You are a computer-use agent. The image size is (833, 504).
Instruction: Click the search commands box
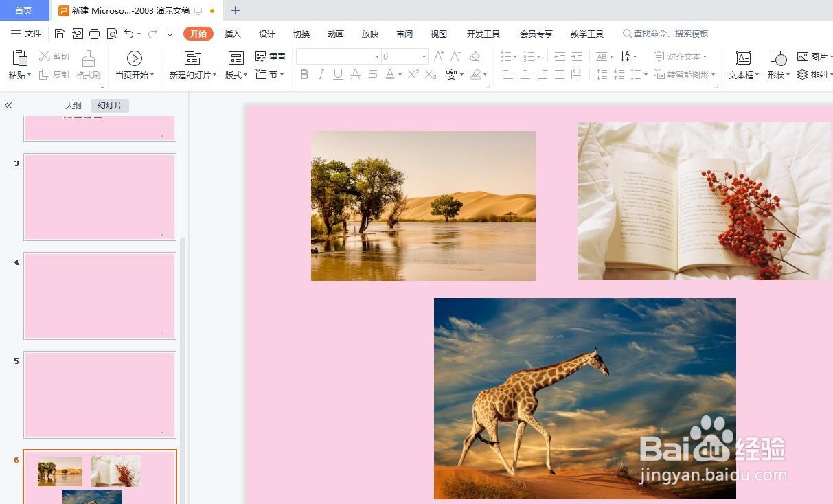click(x=665, y=34)
